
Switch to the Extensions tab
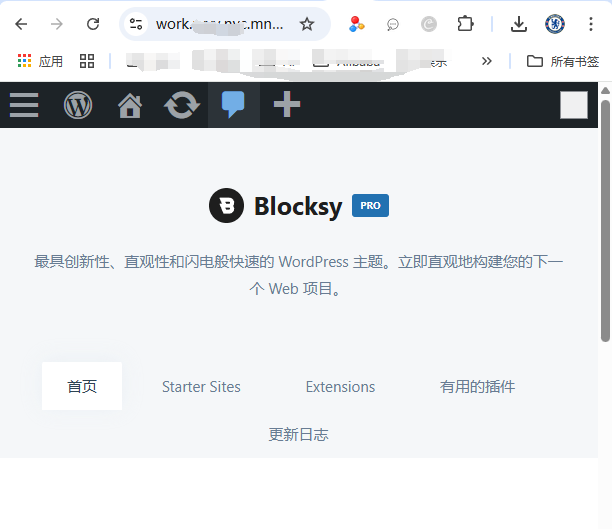(340, 387)
